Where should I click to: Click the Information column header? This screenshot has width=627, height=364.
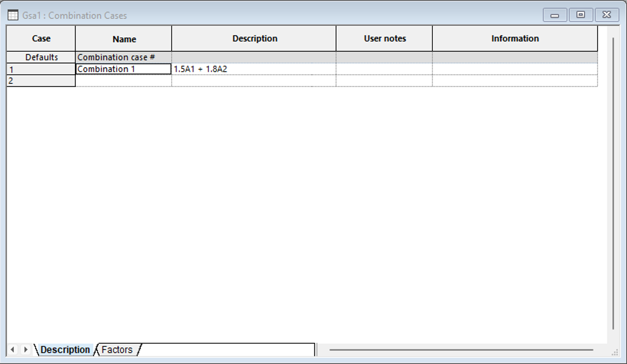point(515,39)
